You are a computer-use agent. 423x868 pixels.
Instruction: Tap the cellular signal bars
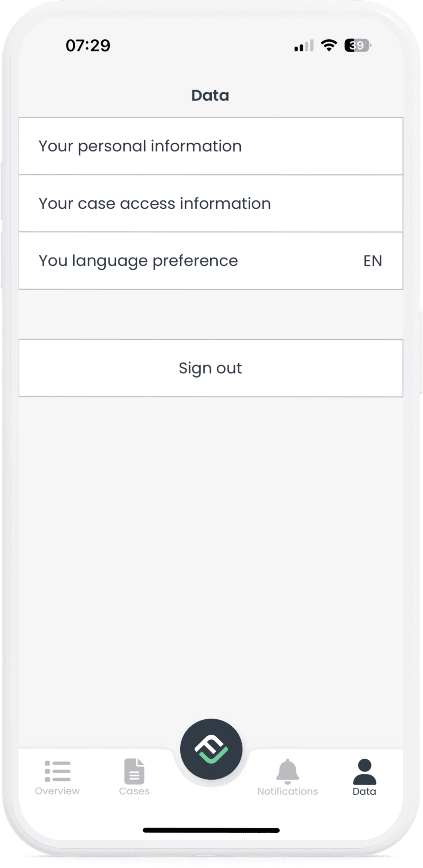304,46
